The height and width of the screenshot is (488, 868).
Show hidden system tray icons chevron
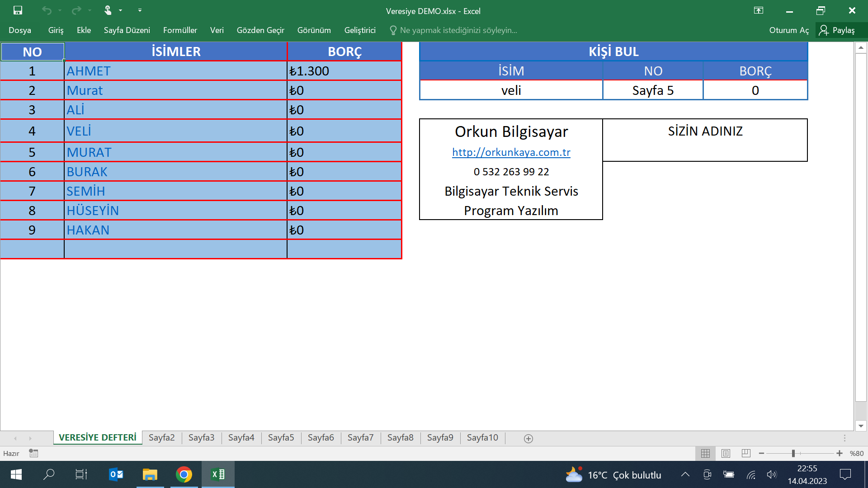click(x=685, y=474)
